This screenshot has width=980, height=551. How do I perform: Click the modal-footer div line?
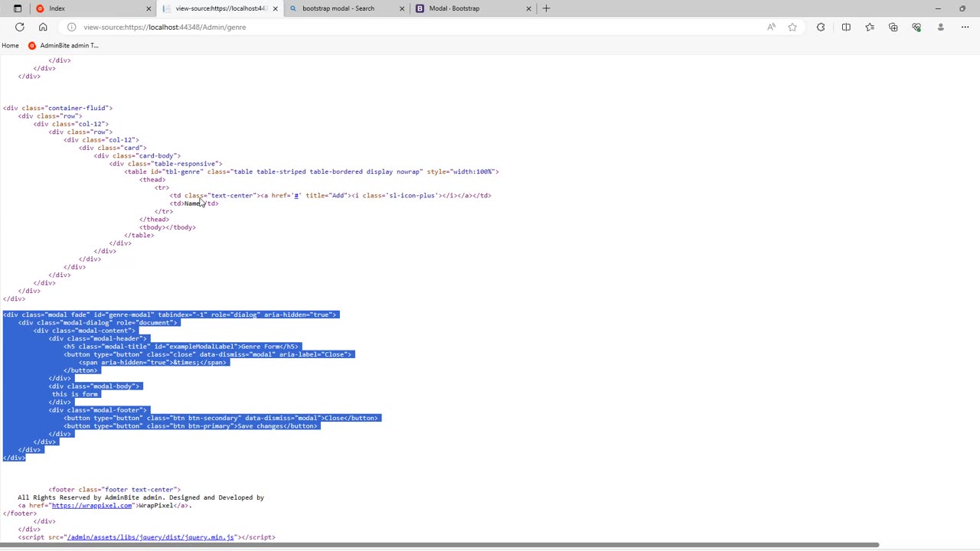tap(98, 410)
